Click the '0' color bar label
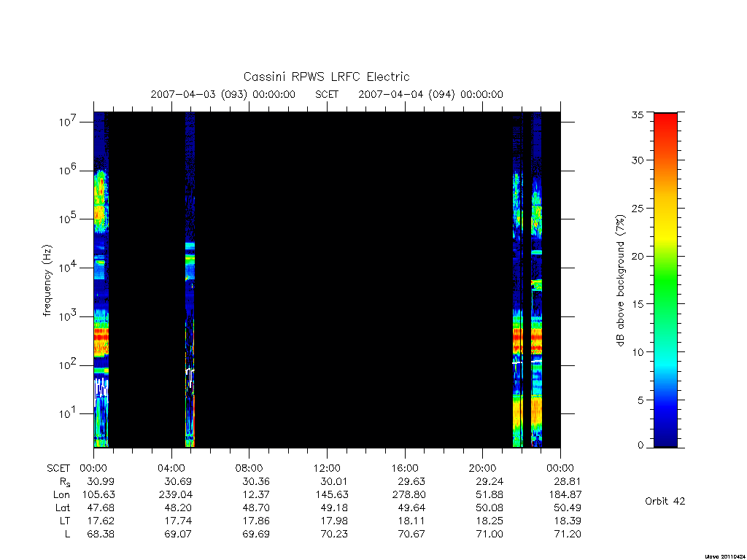This screenshot has width=747, height=560. (640, 445)
